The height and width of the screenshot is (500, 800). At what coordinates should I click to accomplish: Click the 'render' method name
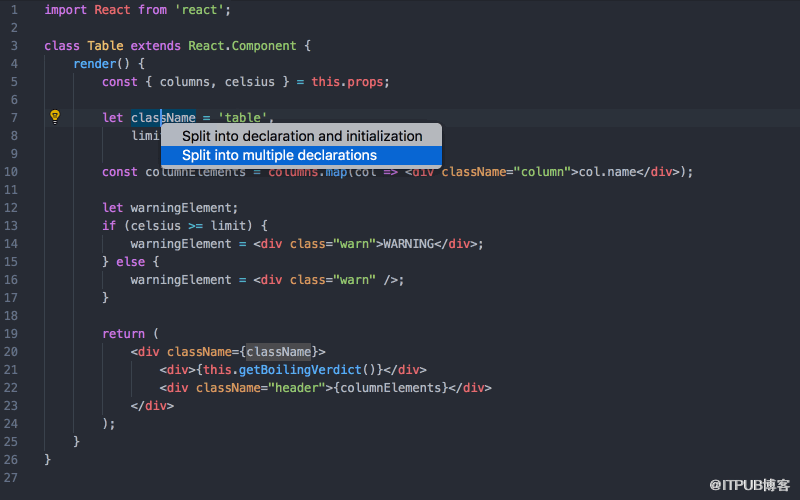[x=95, y=64]
